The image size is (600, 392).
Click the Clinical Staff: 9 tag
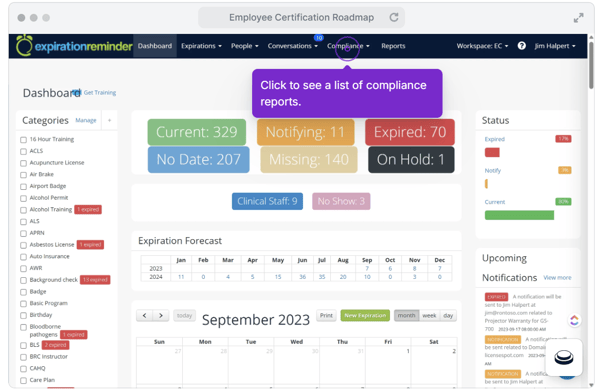point(267,201)
